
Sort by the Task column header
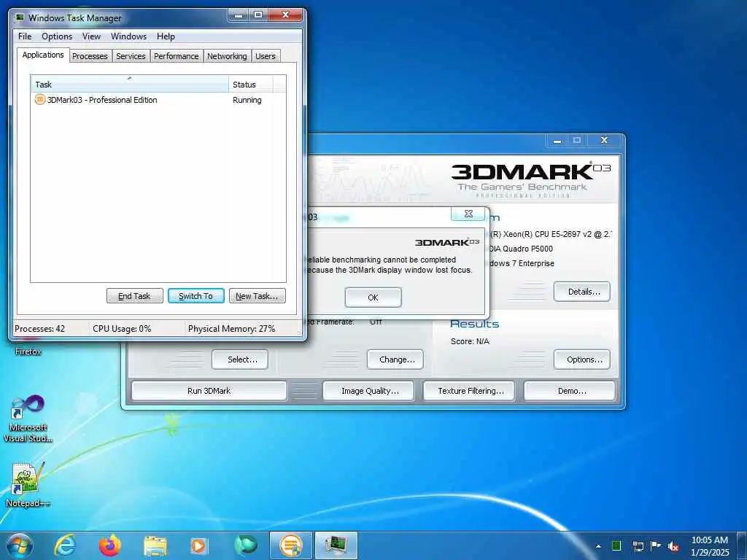point(130,85)
